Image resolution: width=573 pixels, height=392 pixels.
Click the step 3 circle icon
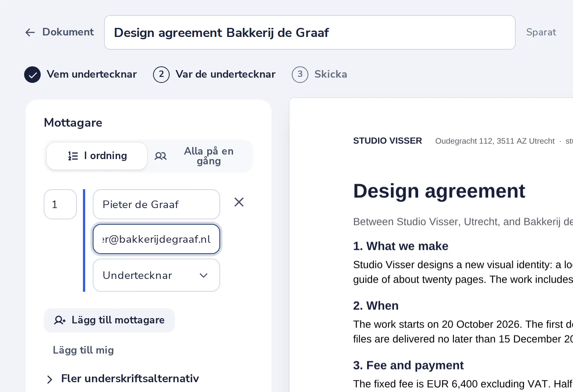pos(300,75)
